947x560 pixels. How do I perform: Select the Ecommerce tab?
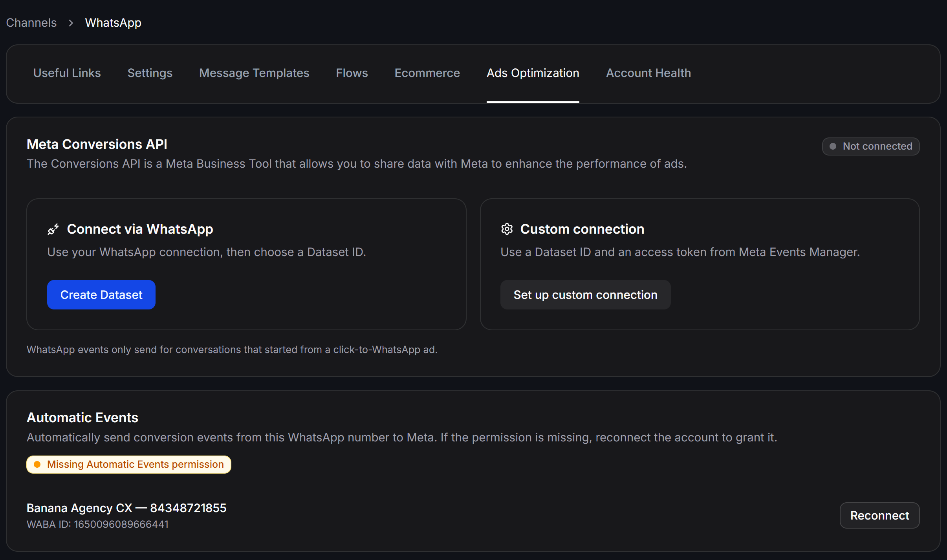tap(427, 73)
